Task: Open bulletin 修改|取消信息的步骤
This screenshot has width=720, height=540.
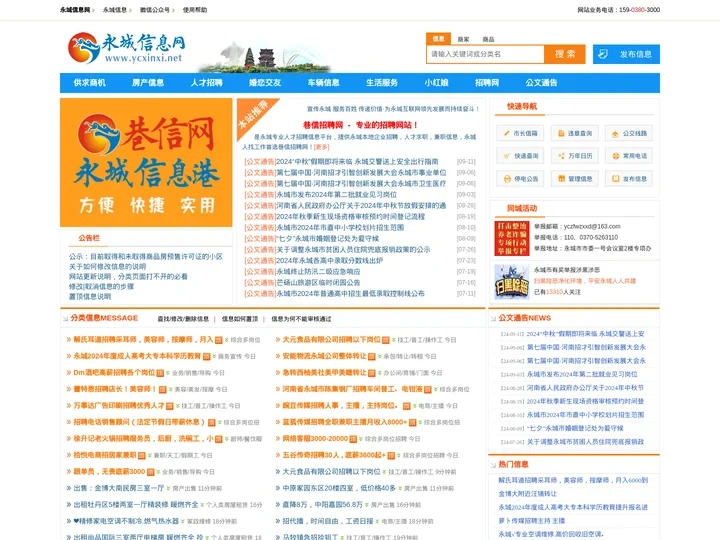Action: [101, 287]
